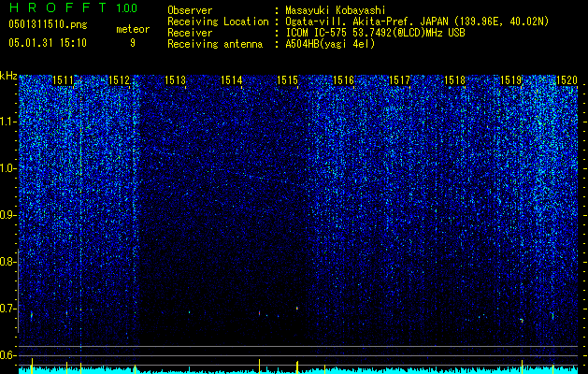Click the 1516 time axis label

(x=343, y=80)
